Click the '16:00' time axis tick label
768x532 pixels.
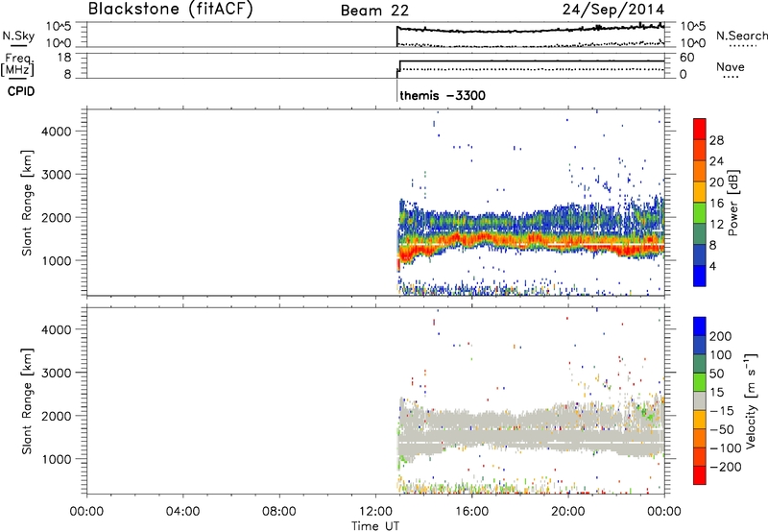click(x=471, y=512)
